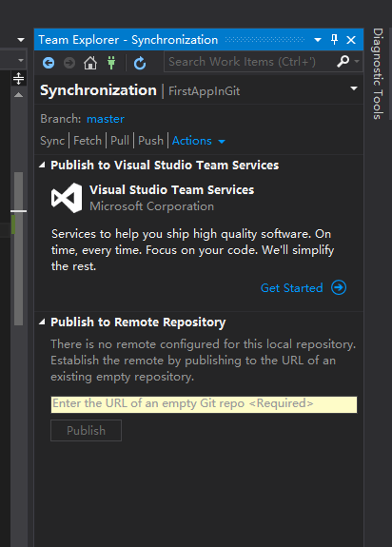Click the Microsoft Corporation text

point(151,206)
